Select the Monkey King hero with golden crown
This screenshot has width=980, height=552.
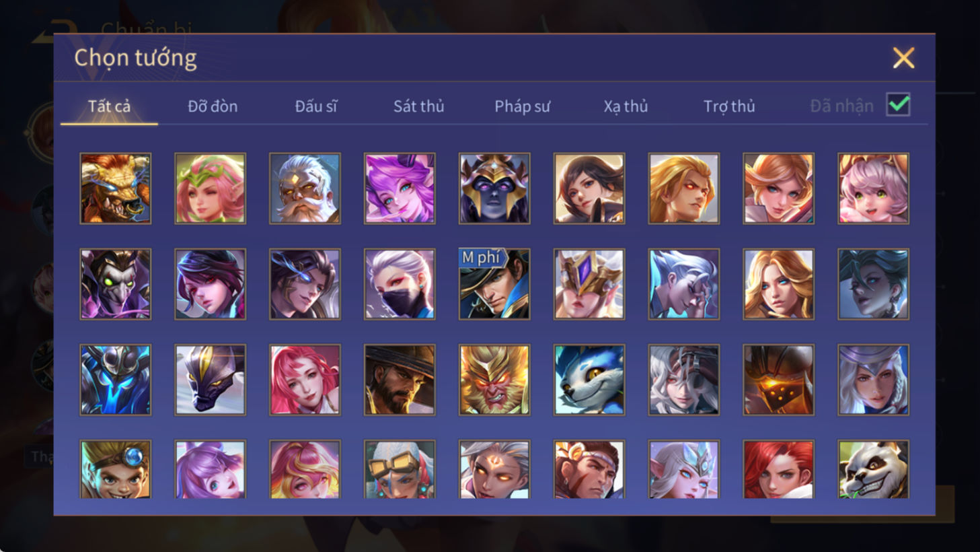494,380
